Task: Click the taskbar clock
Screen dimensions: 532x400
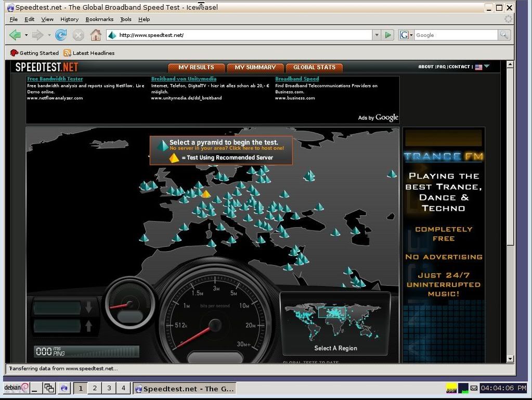Action: pos(503,388)
